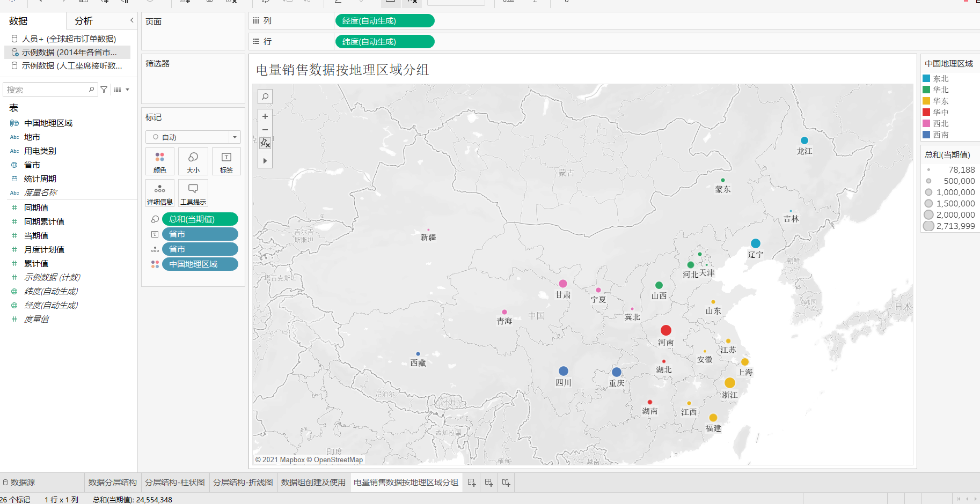
Task: Add a new dashboard tab
Action: 489,483
